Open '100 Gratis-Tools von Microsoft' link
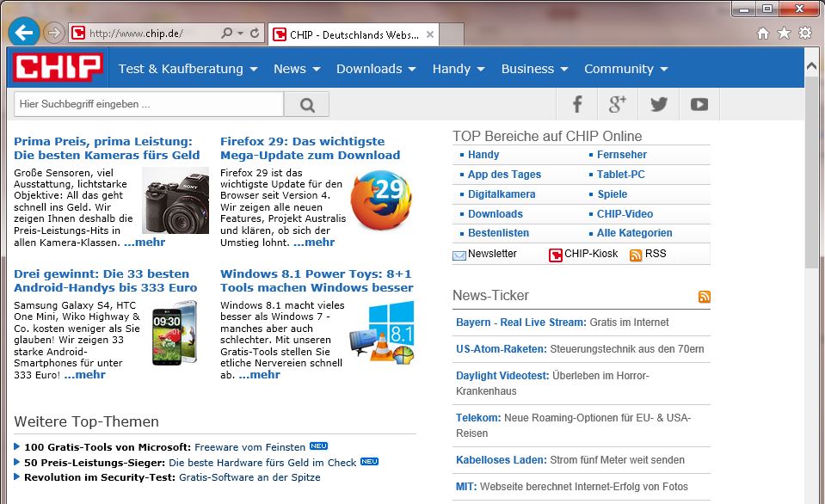The height and width of the screenshot is (504, 825). (x=164, y=447)
